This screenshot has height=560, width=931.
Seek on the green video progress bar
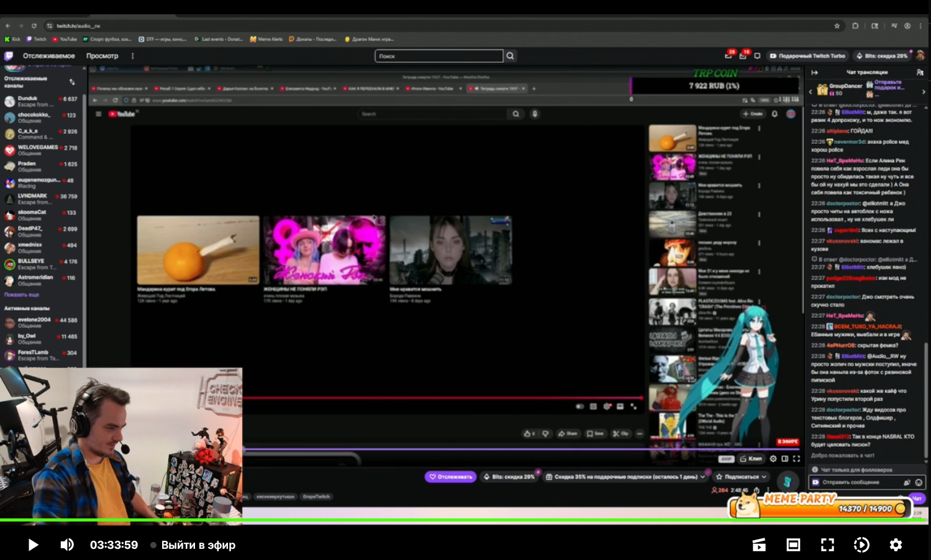point(465,520)
